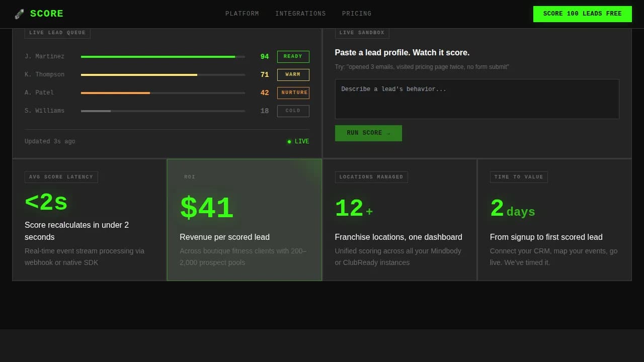Click the COLD badge for S. Williams
This screenshot has width=644, height=362.
pyautogui.click(x=293, y=111)
